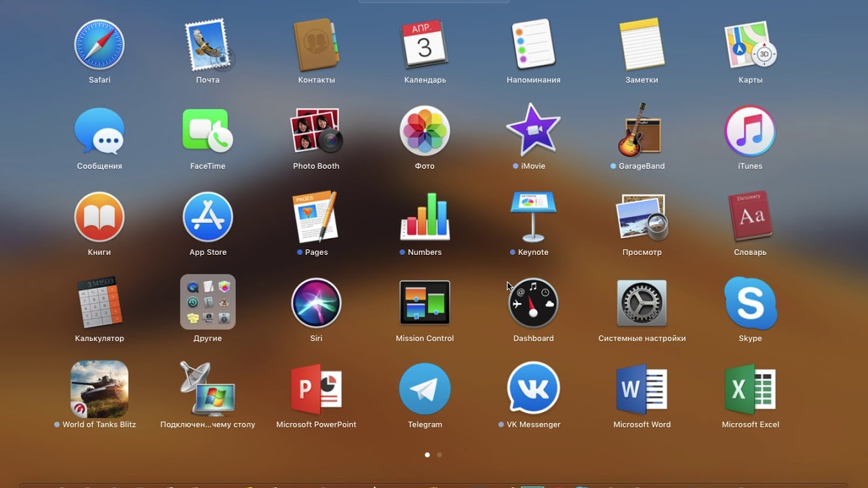Select the first Launchpad page dot
This screenshot has height=488, width=868.
coord(427,455)
